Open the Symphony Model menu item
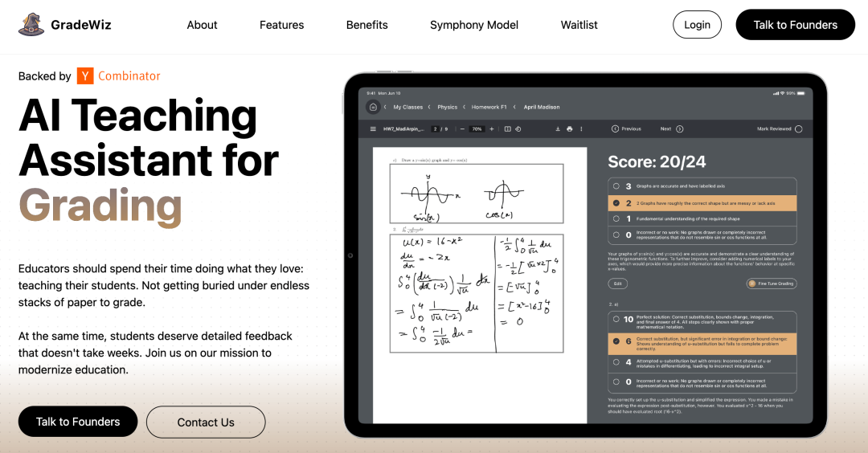Viewport: 868px width, 453px height. [x=474, y=25]
